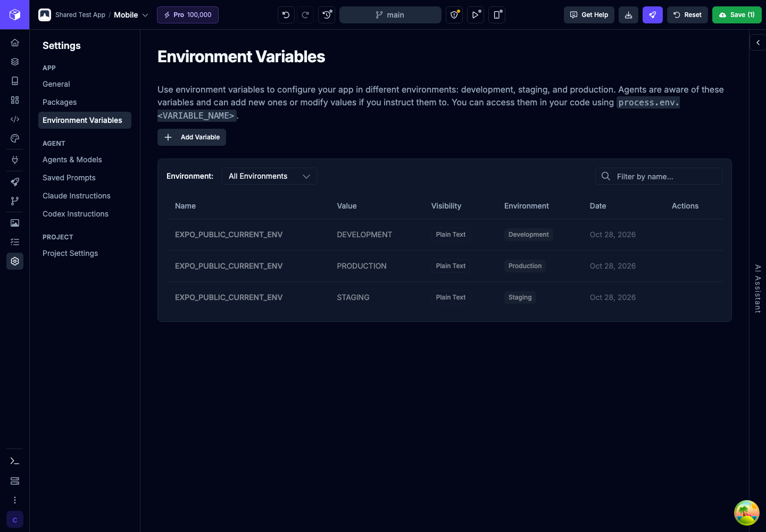
Task: Expand the AI Assistant panel chevron
Action: 757,43
